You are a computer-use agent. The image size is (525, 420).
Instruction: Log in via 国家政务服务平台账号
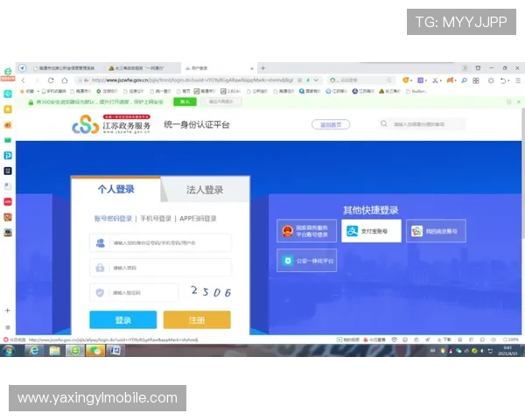(x=307, y=231)
